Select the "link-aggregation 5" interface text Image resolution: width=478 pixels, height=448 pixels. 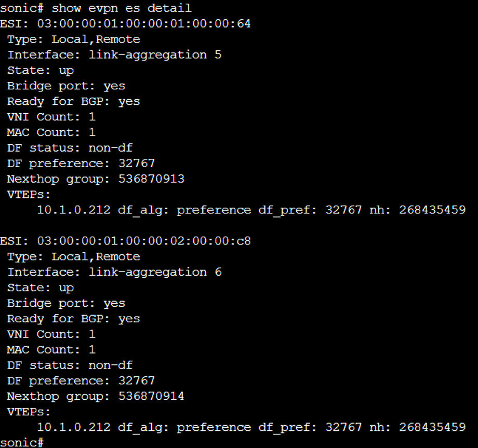155,55
